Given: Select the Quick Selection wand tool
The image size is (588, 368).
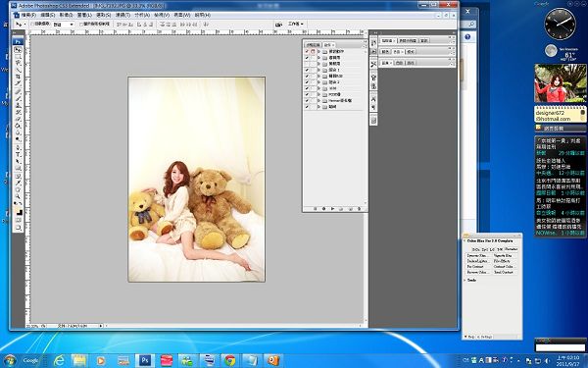Looking at the screenshot, I should pyautogui.click(x=18, y=71).
